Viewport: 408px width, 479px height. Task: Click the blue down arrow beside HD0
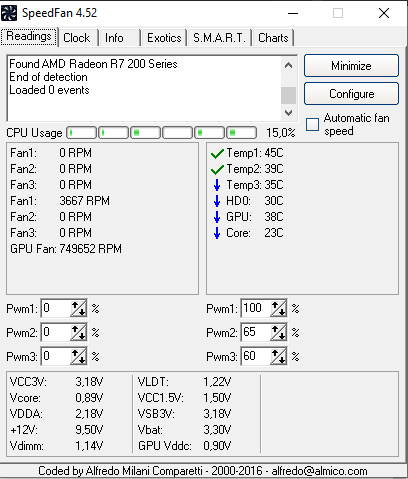(x=217, y=201)
